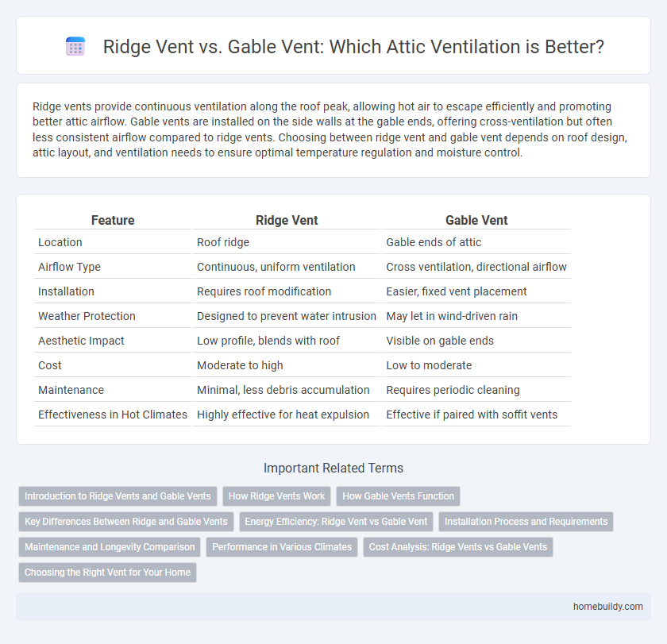Click the Gable Vent column header
The width and height of the screenshot is (667, 644).
coord(476,220)
